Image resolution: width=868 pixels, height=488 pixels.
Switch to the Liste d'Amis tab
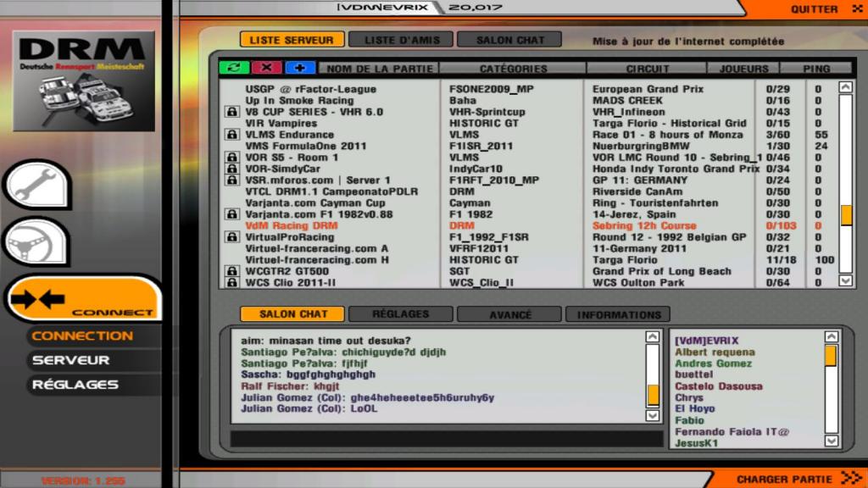point(401,40)
